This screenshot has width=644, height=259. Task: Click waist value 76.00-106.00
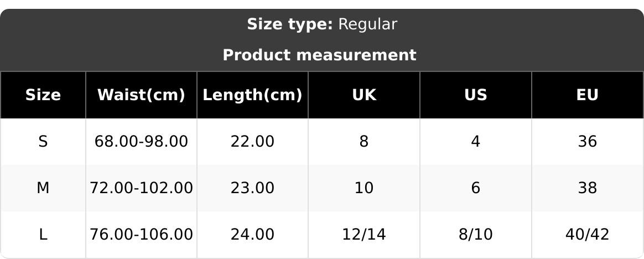coord(141,235)
